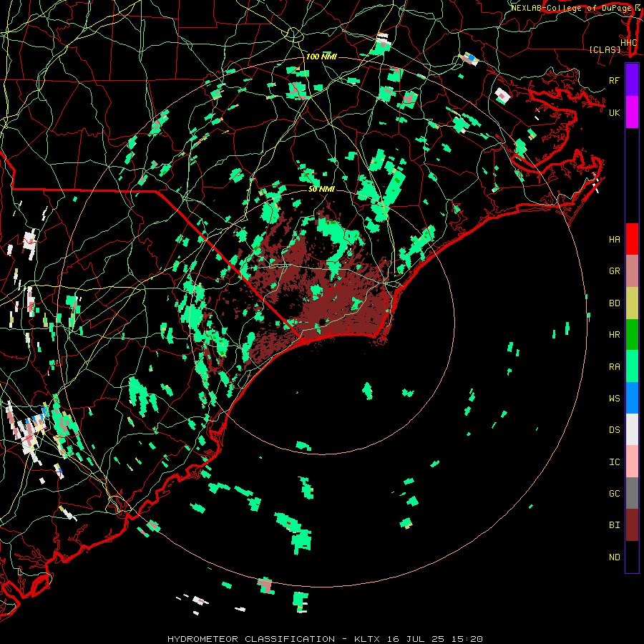The image size is (644, 644).
Task: Click the pinkish GR legend swatch
Action: [632, 271]
